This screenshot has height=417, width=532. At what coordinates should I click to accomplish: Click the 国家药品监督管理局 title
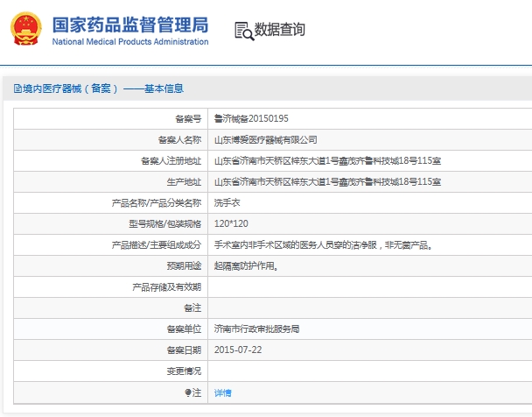click(x=130, y=25)
